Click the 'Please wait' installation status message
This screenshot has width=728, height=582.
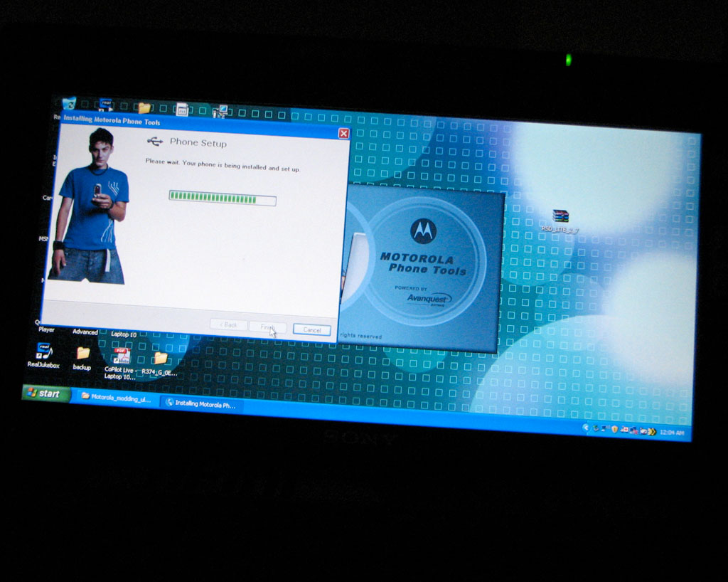[x=223, y=165]
